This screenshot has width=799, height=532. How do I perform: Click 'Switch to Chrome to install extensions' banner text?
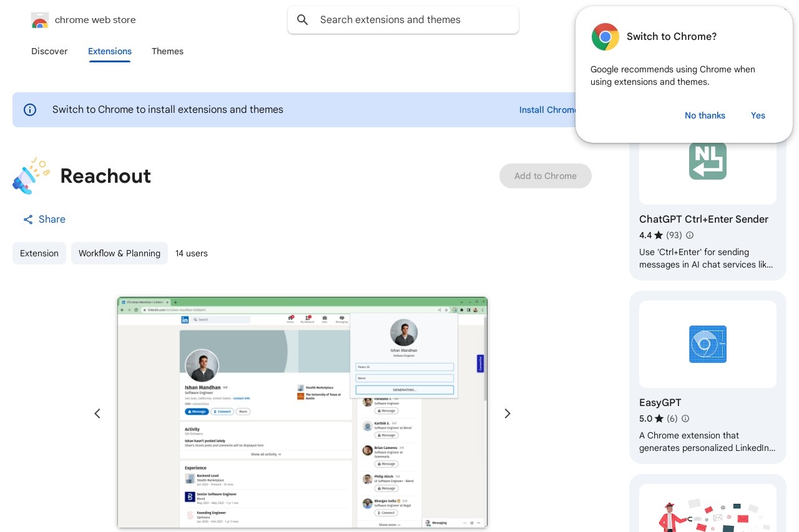[168, 110]
